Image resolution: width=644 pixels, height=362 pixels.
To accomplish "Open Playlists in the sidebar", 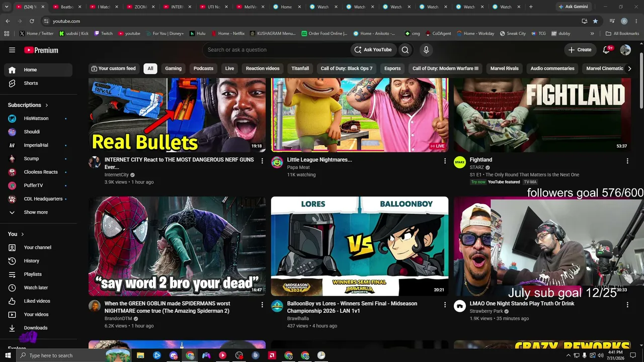I will [x=38, y=274].
